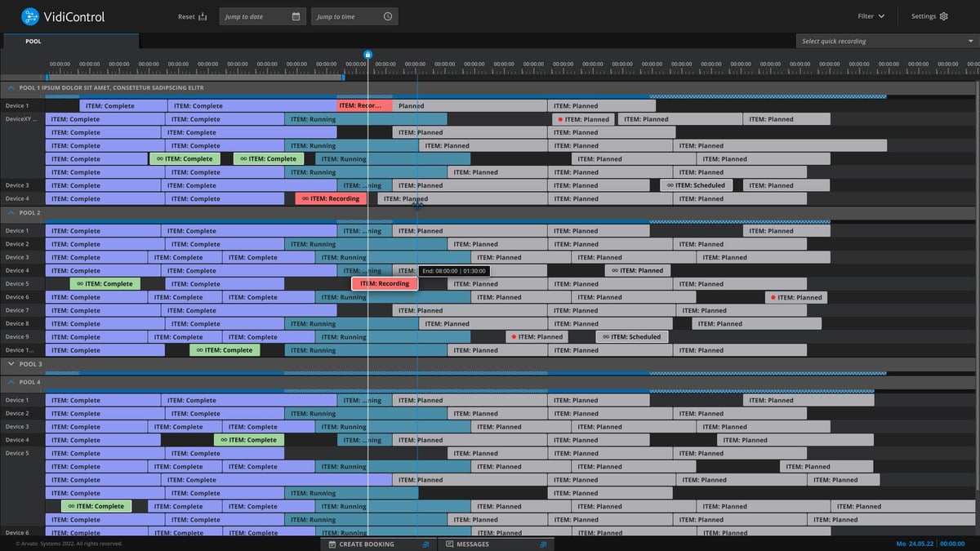
Task: Select Device 9 row label in Pool 2
Action: click(x=17, y=336)
